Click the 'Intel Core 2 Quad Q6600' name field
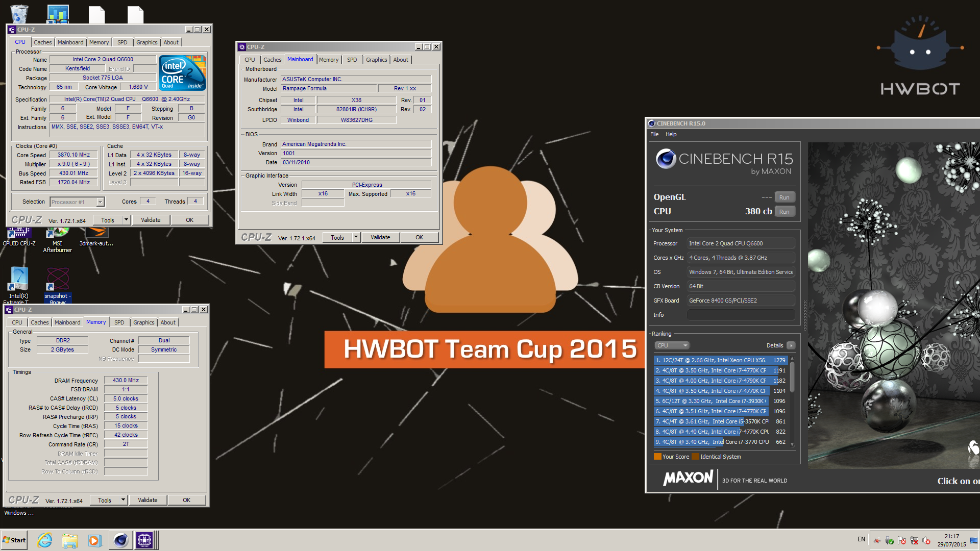Image resolution: width=980 pixels, height=551 pixels. point(103,60)
